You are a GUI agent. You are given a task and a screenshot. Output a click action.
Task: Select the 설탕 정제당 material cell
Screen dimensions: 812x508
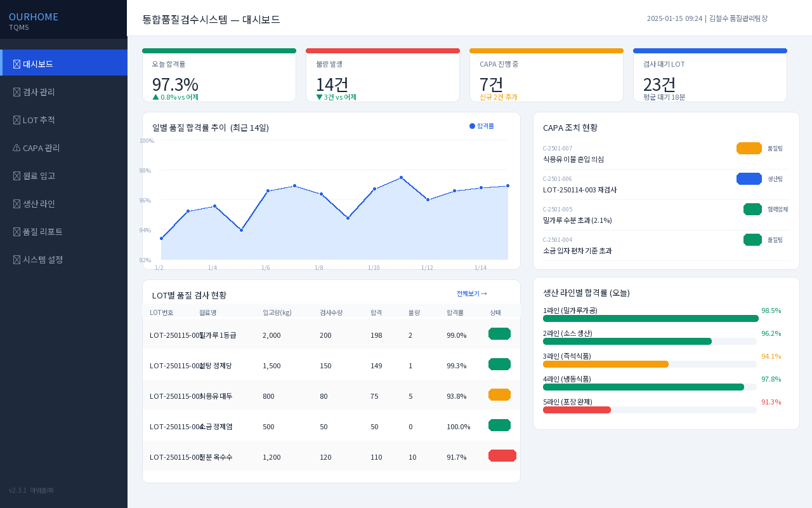[x=216, y=366]
